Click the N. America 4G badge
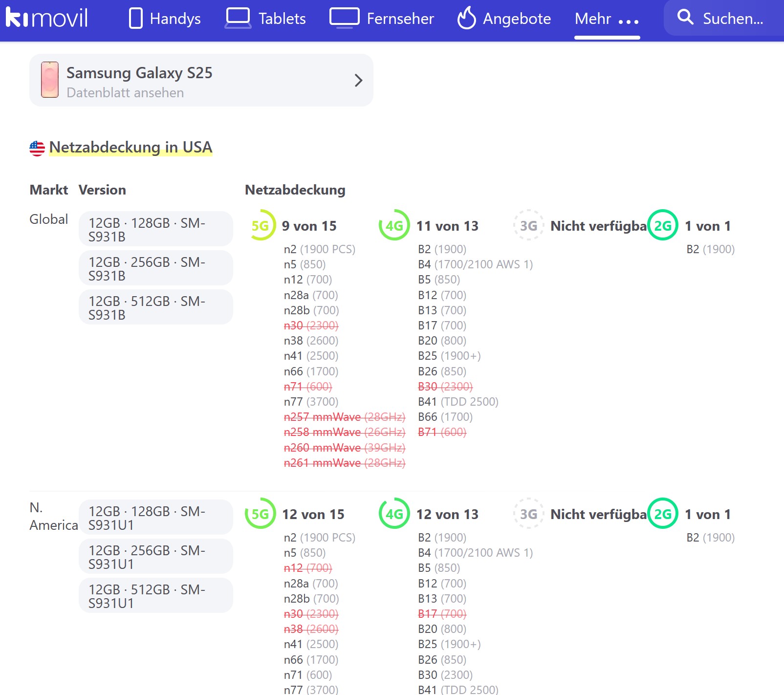 394,514
